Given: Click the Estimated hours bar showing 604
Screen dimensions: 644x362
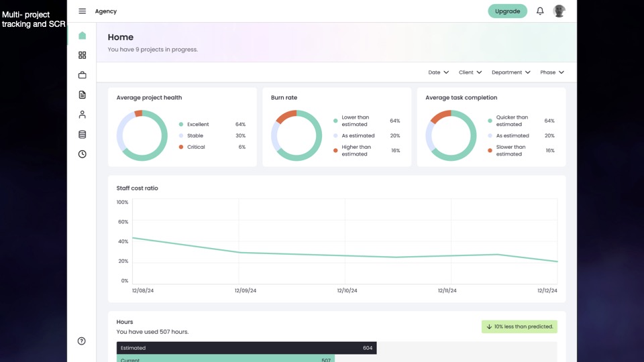Looking at the screenshot, I should point(246,348).
